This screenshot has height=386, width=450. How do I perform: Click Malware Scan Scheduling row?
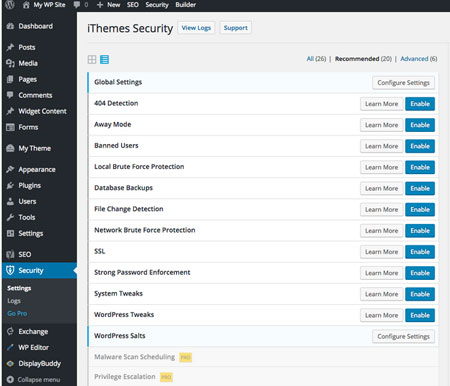[x=263, y=357]
